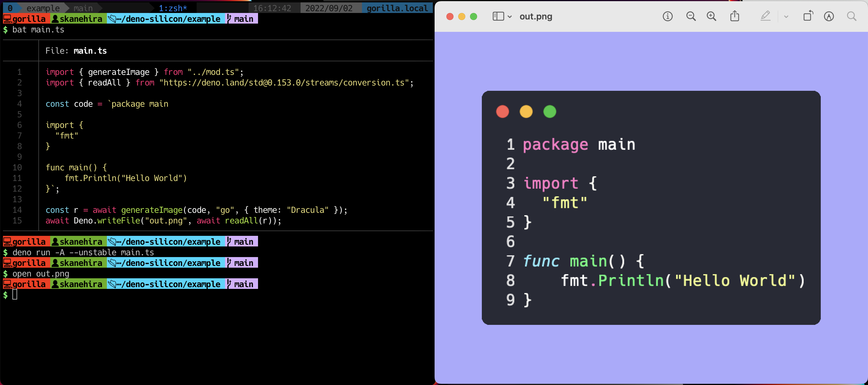Toggle the Preview sidebar icon
Image resolution: width=868 pixels, height=385 pixels.
click(x=498, y=16)
